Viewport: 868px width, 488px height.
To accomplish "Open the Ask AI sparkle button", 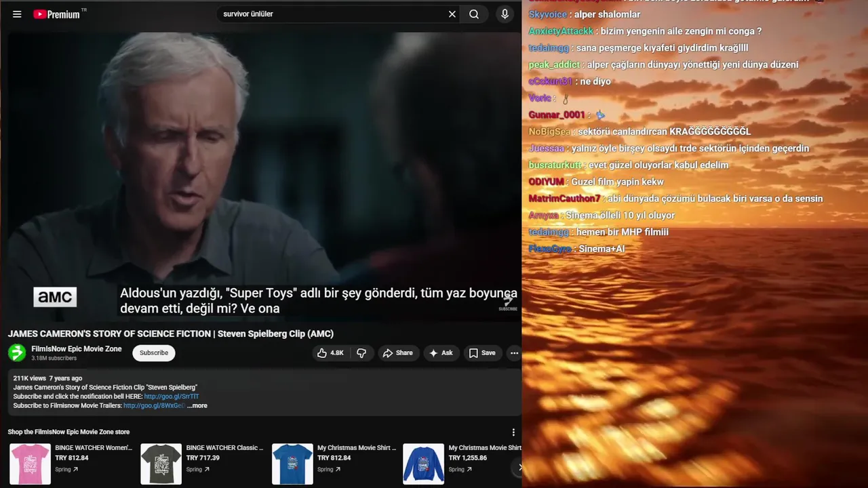I will coord(441,353).
